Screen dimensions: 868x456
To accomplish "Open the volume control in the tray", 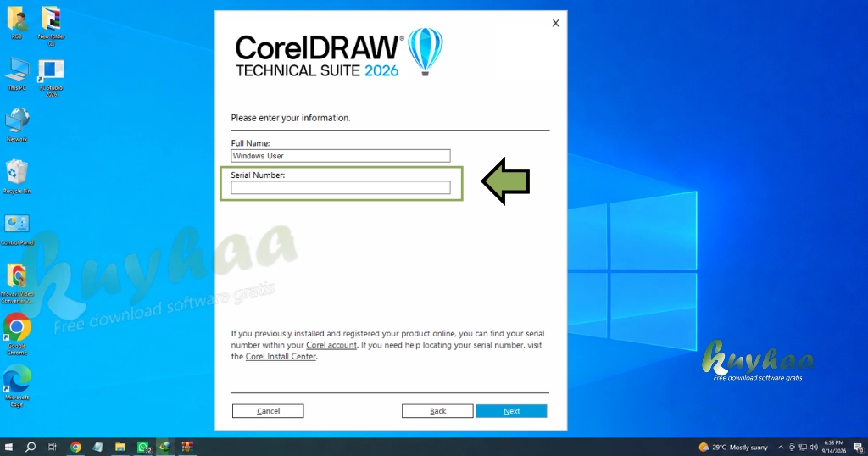I will click(813, 448).
